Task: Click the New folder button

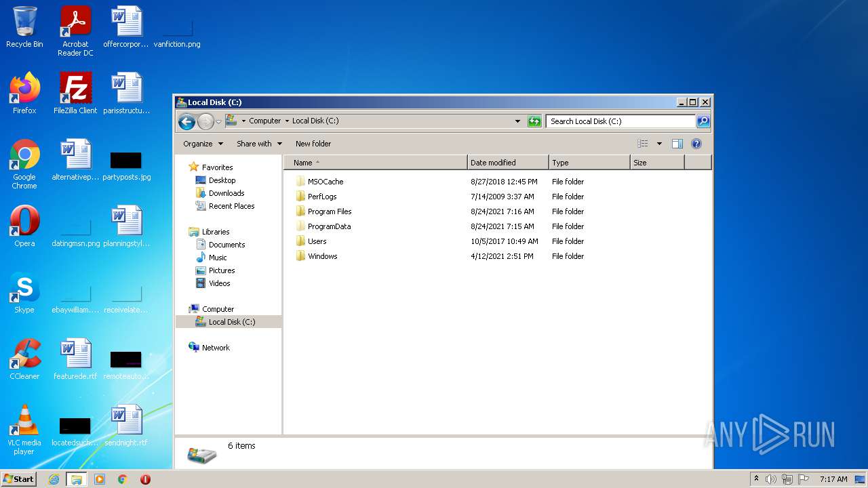Action: coord(313,144)
